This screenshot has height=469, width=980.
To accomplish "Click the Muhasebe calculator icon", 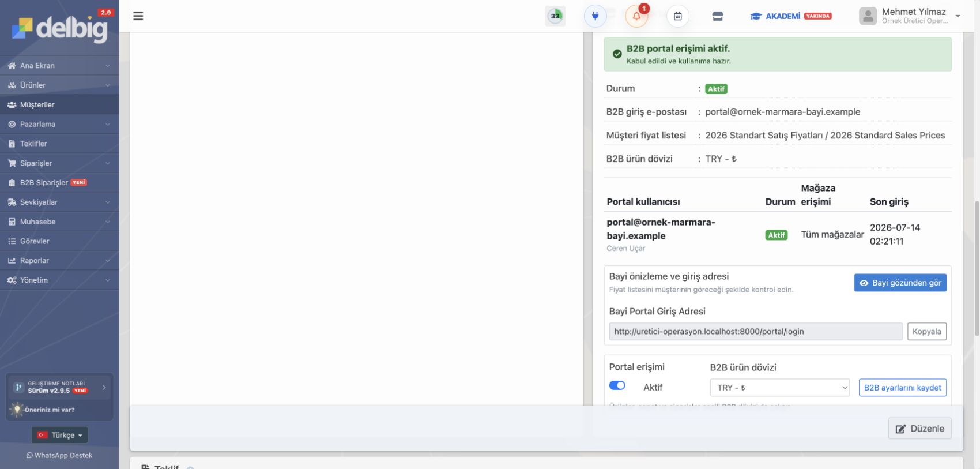I will tap(12, 222).
